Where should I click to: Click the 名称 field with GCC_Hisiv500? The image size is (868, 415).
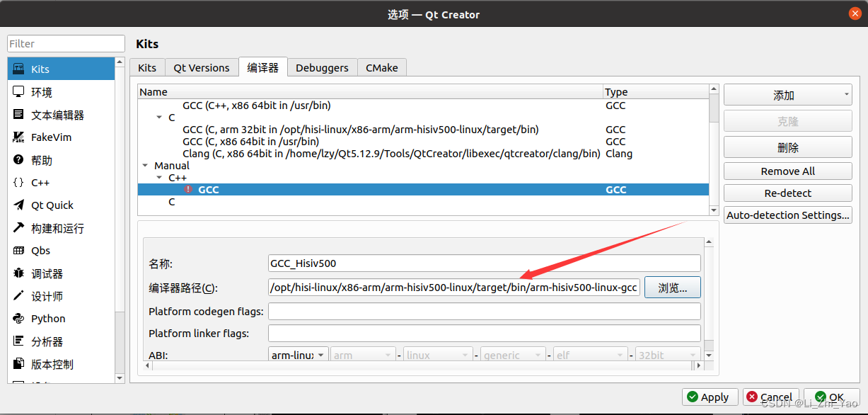pyautogui.click(x=485, y=263)
